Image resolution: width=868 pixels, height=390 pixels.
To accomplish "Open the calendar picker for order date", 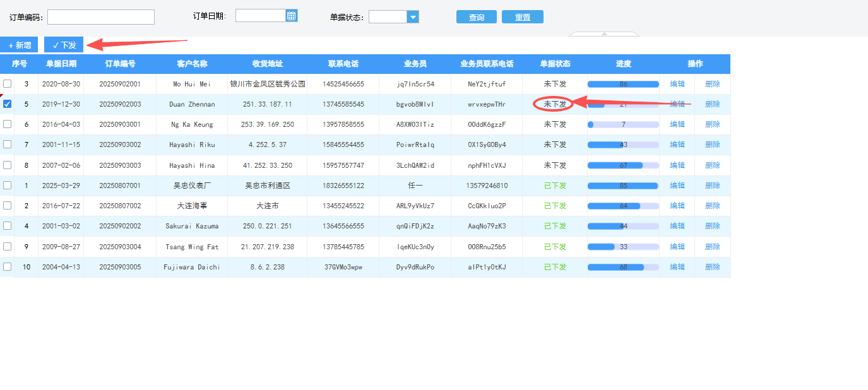I will pos(291,16).
